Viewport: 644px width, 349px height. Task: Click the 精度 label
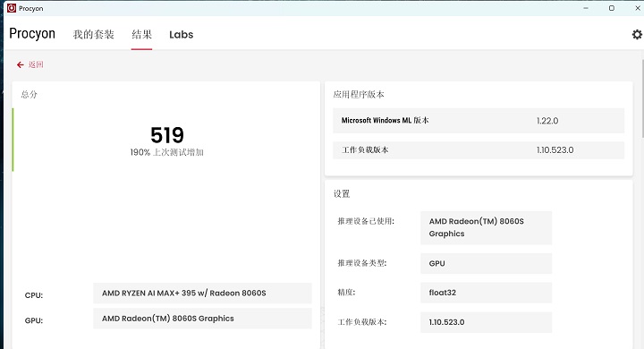[x=347, y=293]
